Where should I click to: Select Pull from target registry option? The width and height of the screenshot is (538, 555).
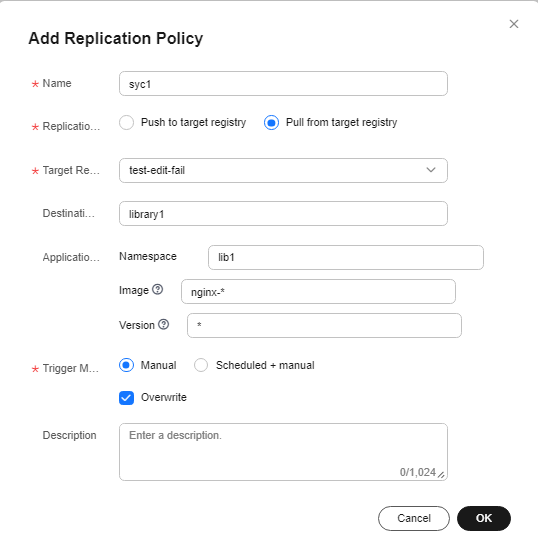tap(271, 123)
